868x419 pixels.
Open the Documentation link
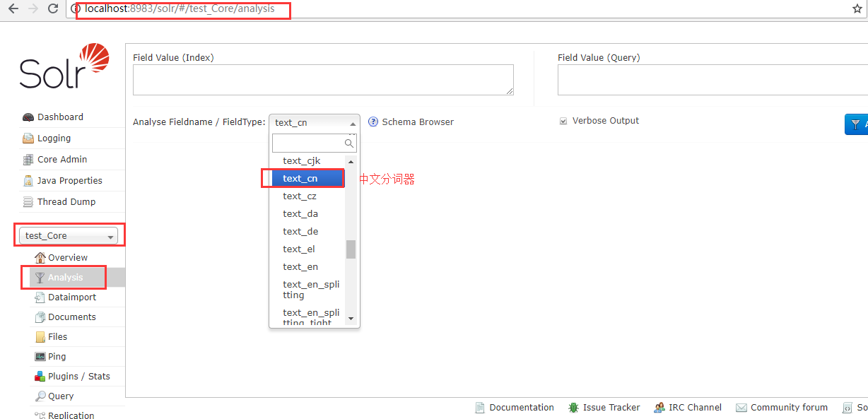pos(522,408)
